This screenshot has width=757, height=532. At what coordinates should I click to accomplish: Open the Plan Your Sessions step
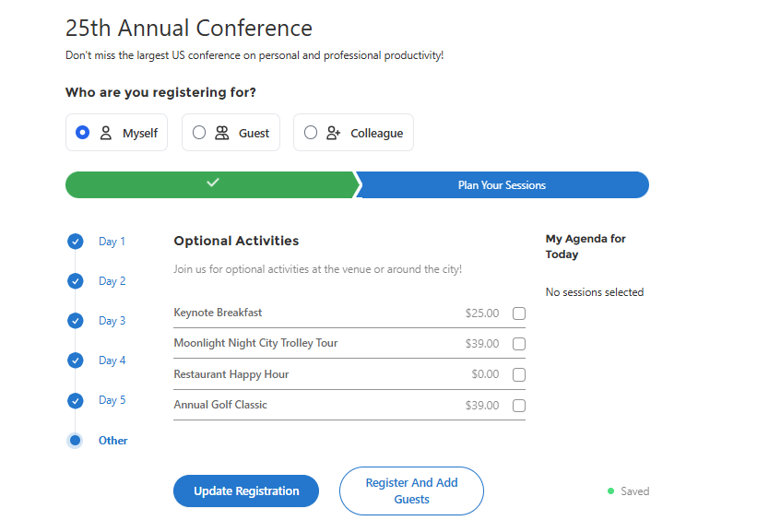click(503, 185)
